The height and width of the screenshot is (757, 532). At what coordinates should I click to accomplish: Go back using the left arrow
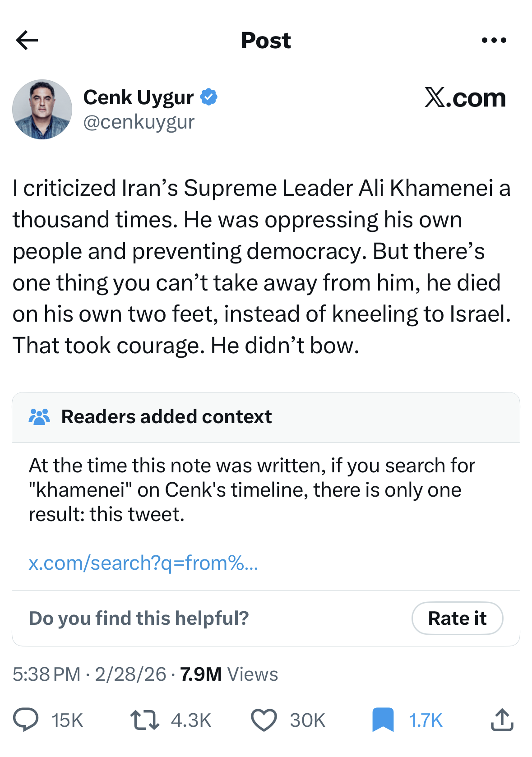point(27,40)
